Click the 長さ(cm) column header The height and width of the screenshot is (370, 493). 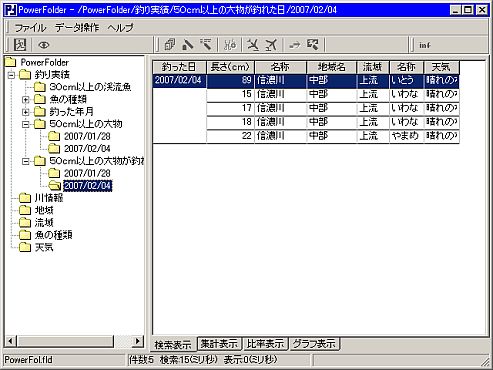(230, 67)
